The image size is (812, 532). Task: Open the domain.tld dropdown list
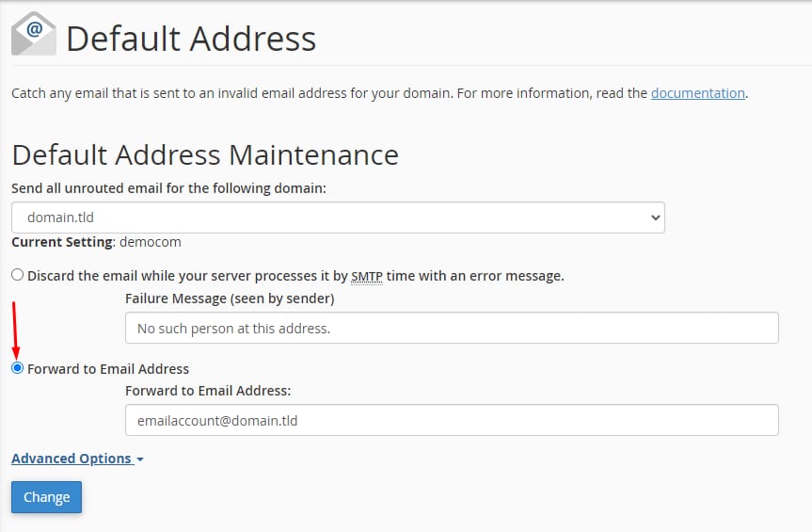coord(338,218)
